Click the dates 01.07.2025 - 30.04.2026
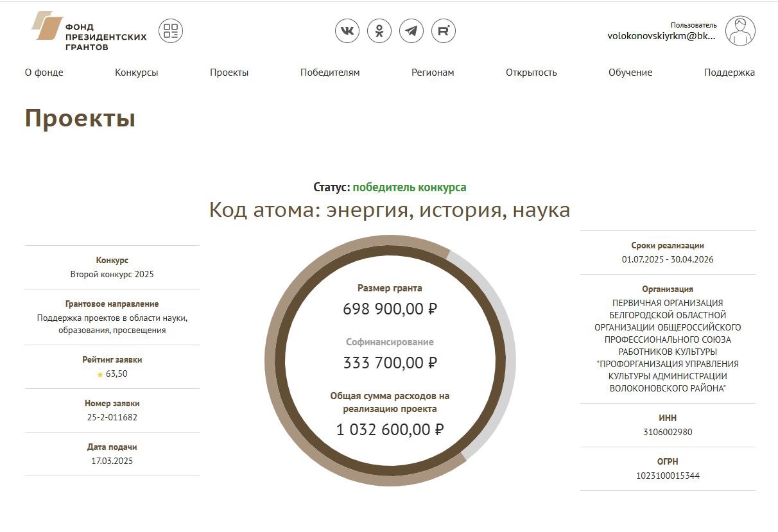 point(668,259)
